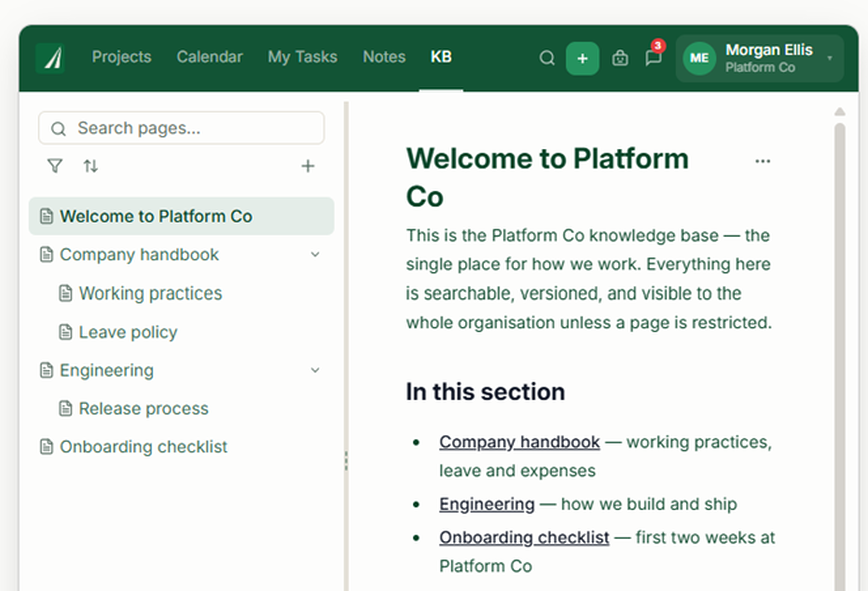Click the vertical scrollbar thumb
This screenshot has width=868, height=591.
coord(840,357)
